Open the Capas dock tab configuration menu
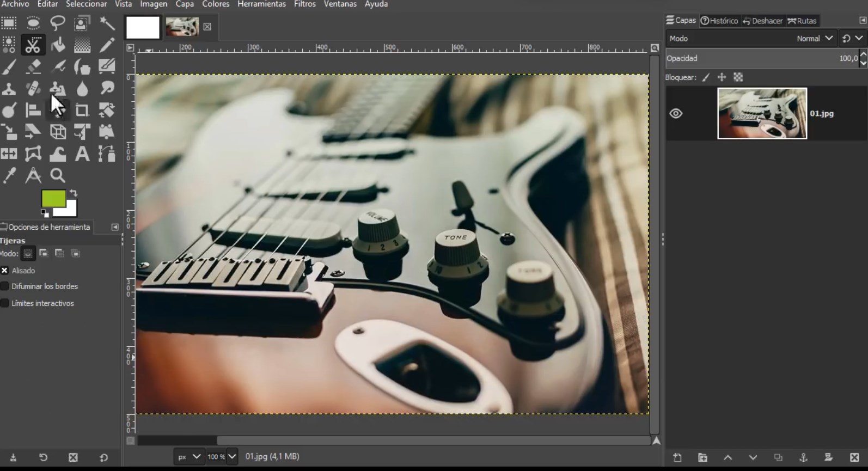Viewport: 868px width, 471px height. 863,20
